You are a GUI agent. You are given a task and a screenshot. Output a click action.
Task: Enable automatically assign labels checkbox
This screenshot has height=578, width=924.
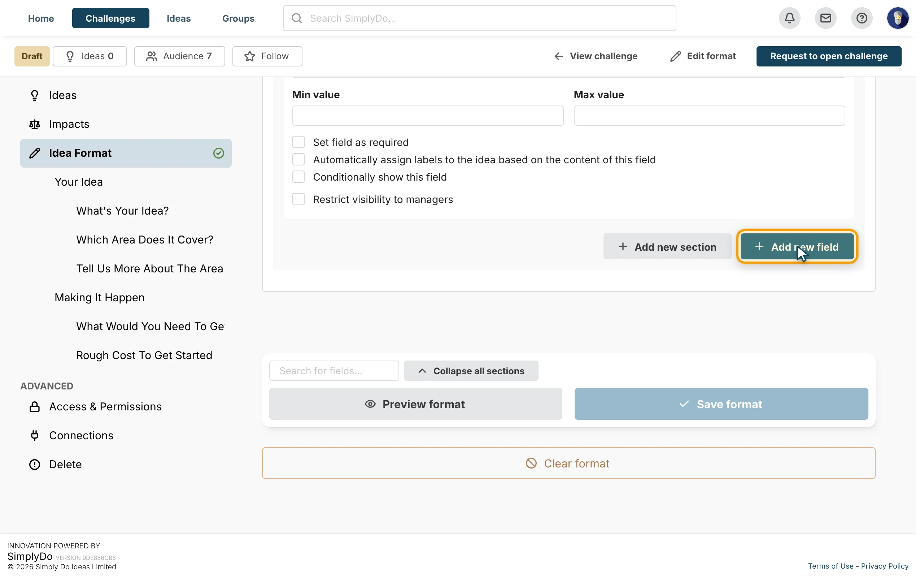298,159
